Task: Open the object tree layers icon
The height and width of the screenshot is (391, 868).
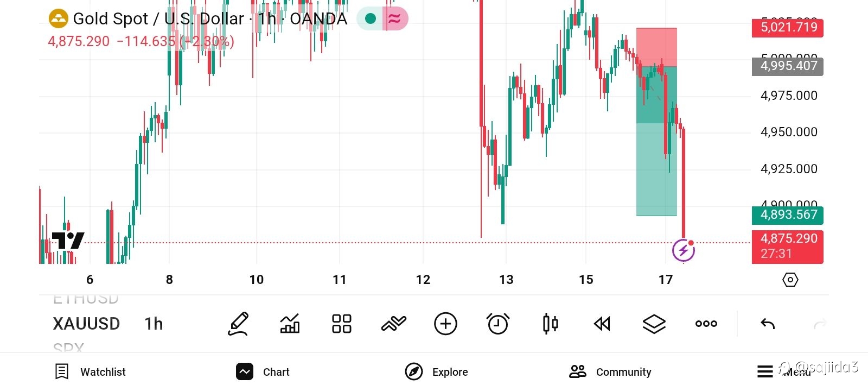Action: 654,324
